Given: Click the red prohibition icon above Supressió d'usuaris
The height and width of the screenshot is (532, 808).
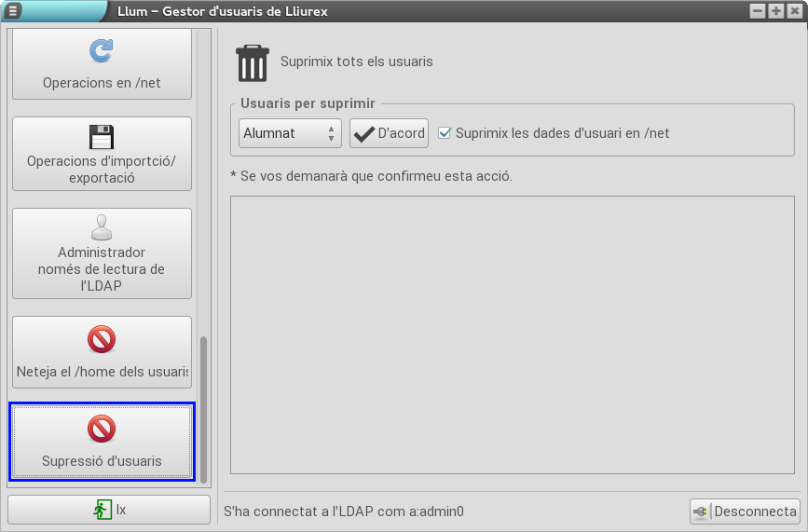Looking at the screenshot, I should (101, 429).
